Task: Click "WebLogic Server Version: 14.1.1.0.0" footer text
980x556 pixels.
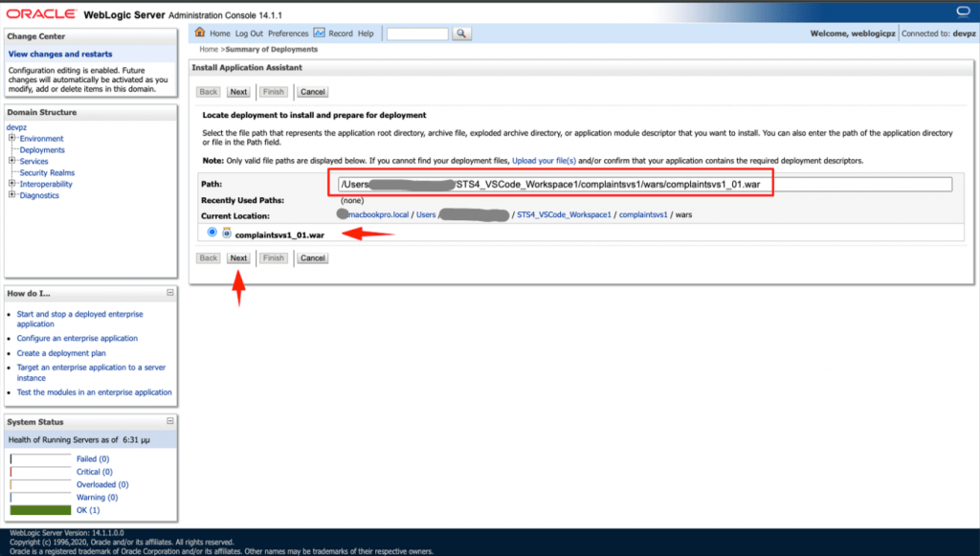Action: (x=67, y=533)
